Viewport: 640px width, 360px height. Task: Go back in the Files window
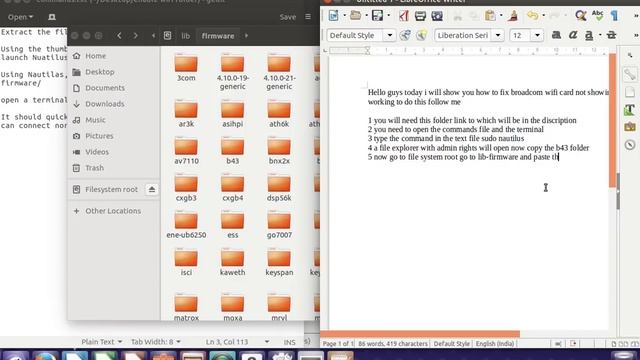(119, 36)
